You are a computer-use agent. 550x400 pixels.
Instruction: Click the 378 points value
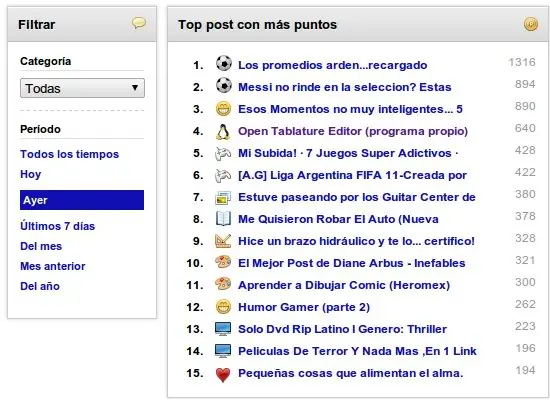(525, 216)
